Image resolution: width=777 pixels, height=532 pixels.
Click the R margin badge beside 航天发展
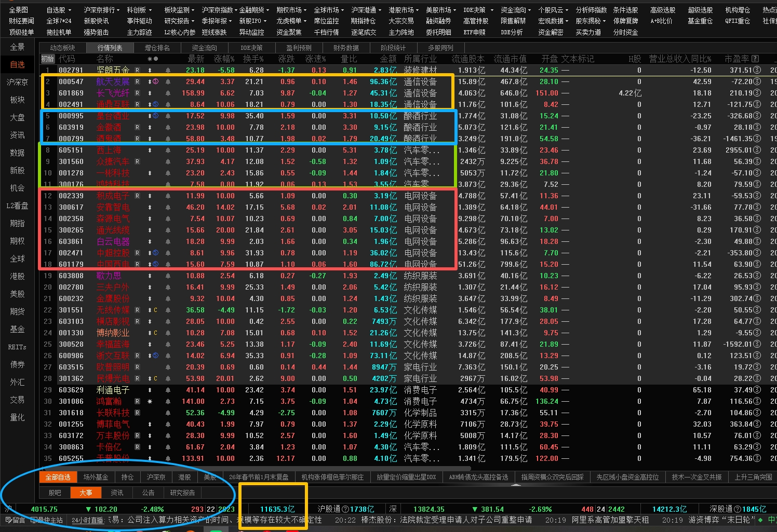137,81
